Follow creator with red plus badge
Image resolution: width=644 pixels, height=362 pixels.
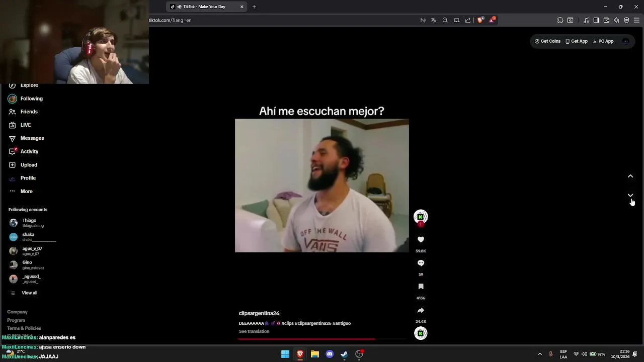point(421,224)
